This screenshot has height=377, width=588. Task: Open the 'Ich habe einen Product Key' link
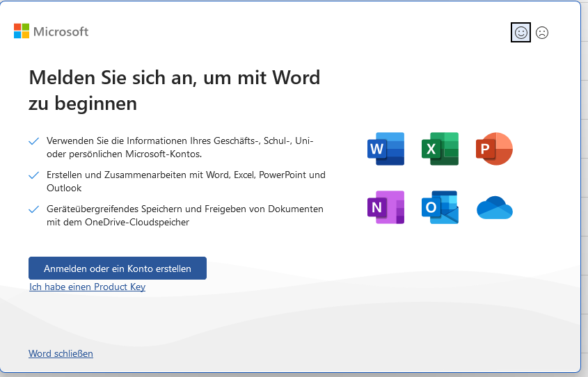coord(88,287)
